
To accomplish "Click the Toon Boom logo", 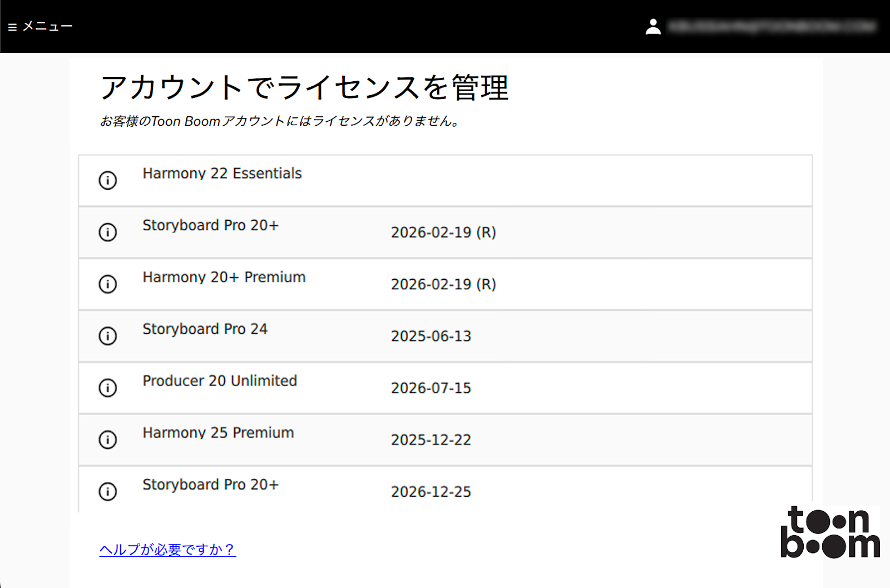I will click(x=830, y=532).
